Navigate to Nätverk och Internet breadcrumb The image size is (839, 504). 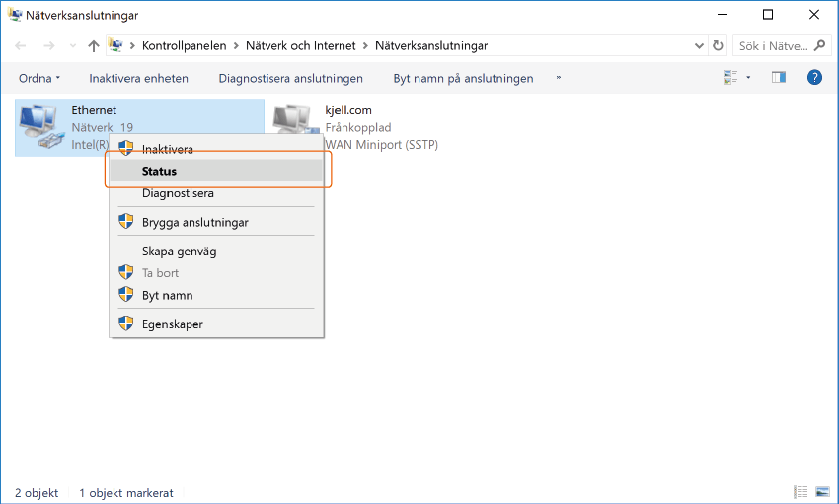click(301, 46)
